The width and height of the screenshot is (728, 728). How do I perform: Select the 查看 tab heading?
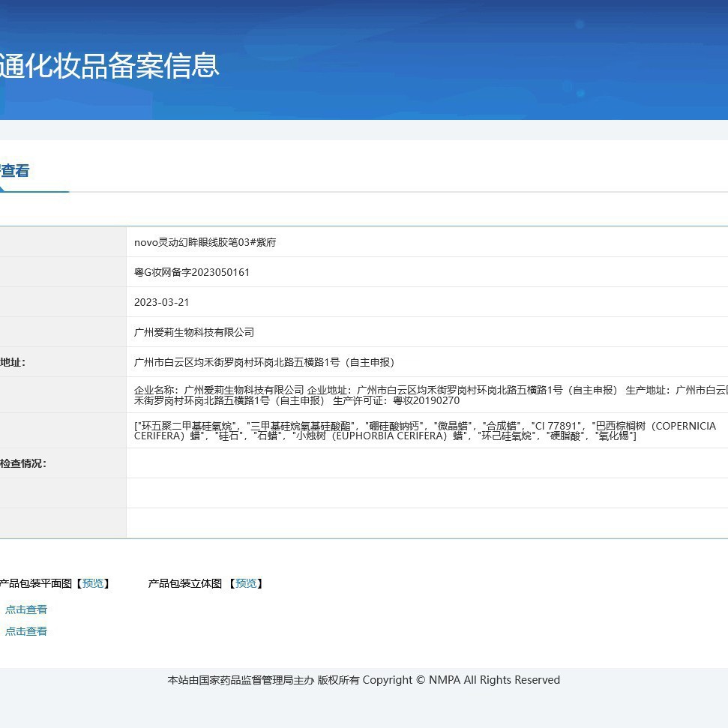click(x=14, y=171)
